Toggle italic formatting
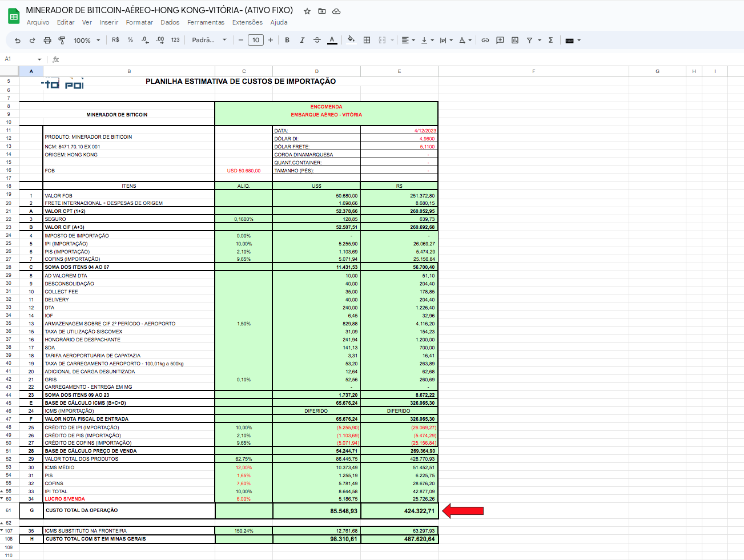The height and width of the screenshot is (560, 744). [302, 40]
